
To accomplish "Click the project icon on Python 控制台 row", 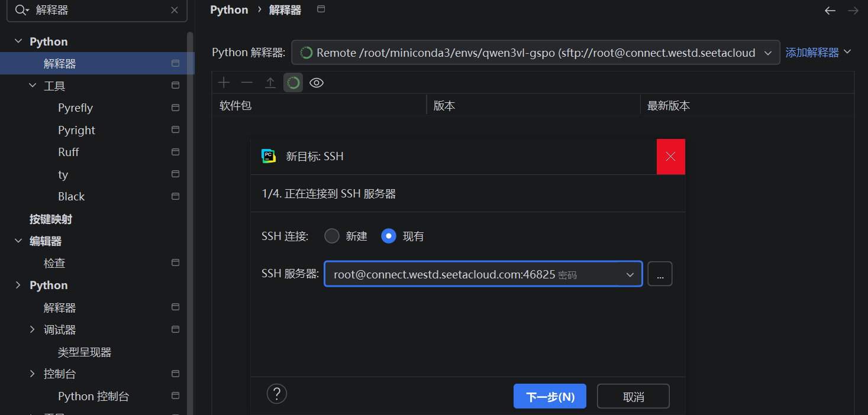I will [x=175, y=395].
